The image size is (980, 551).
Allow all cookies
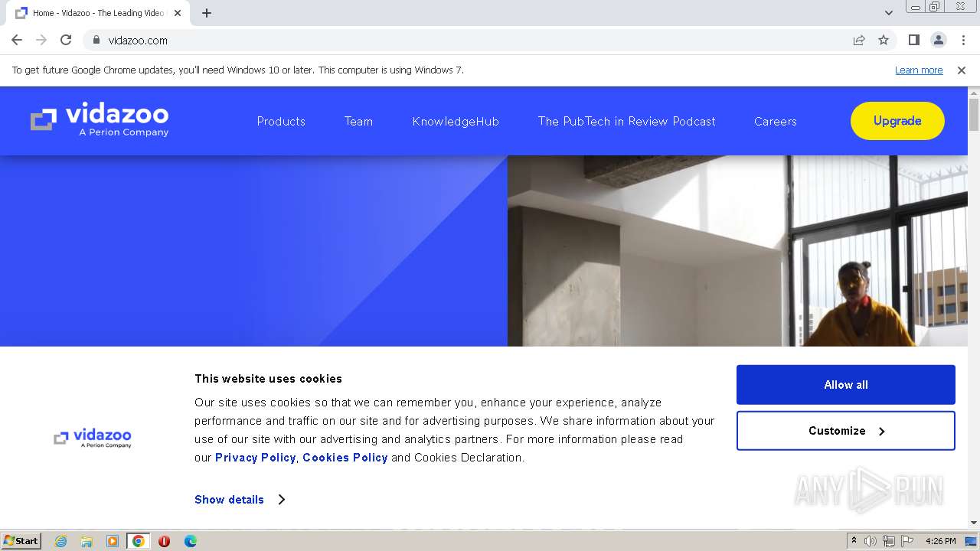click(x=846, y=385)
